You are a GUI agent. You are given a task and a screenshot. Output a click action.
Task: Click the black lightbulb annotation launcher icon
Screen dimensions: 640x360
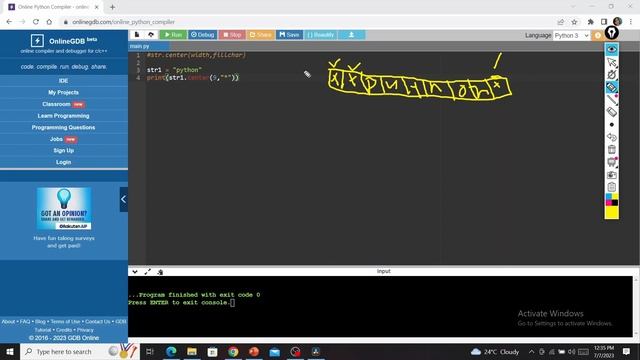[x=611, y=33]
